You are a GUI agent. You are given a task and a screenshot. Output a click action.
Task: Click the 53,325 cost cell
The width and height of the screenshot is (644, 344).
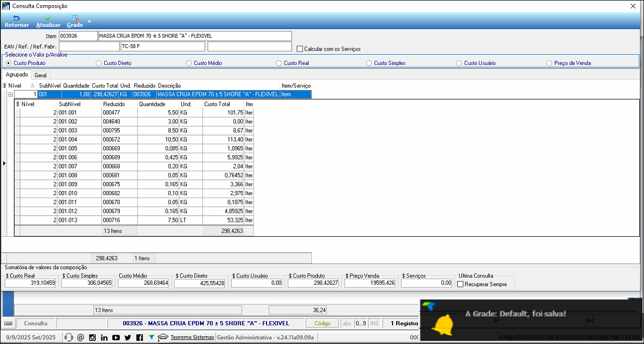[223, 220]
